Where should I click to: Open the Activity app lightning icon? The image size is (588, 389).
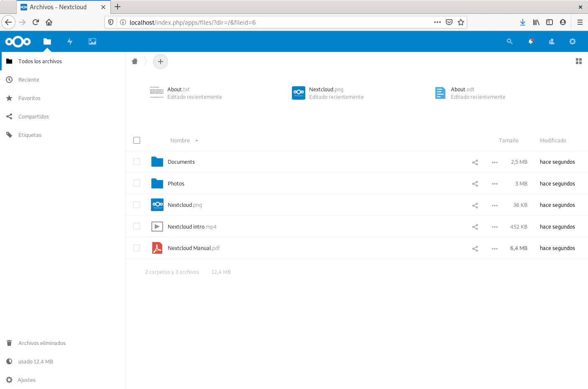coord(70,41)
